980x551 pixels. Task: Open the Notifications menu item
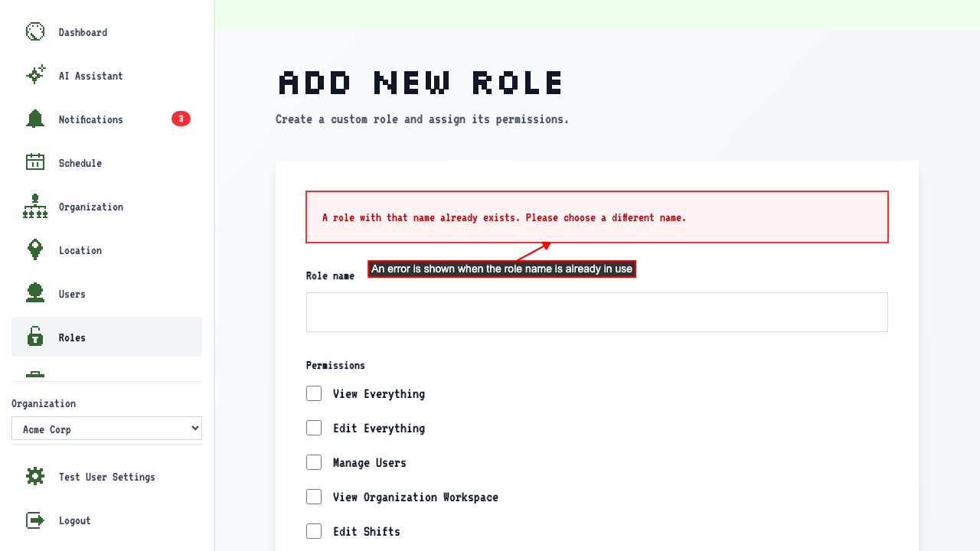click(x=106, y=119)
